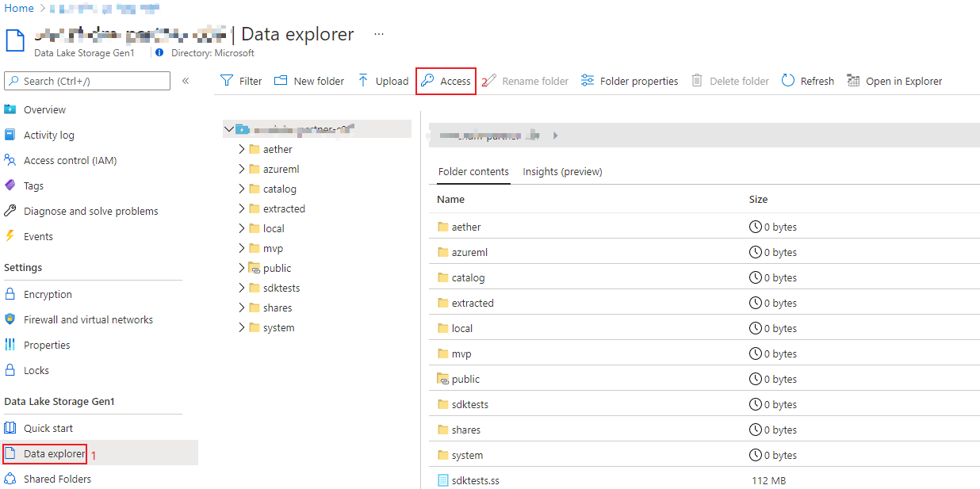
Task: Expand the sdktests tree folder
Action: tap(242, 288)
